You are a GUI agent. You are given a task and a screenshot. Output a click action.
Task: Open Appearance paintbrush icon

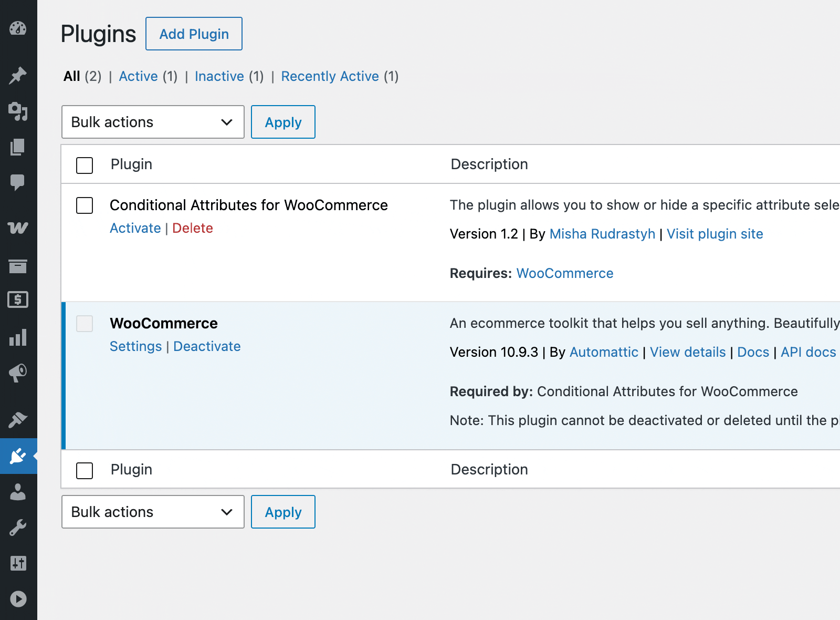(x=18, y=420)
